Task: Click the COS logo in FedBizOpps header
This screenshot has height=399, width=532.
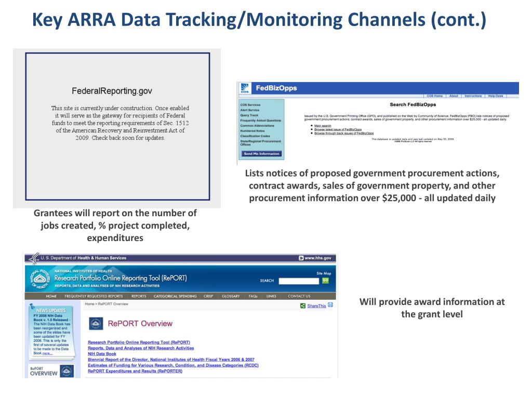Action: click(245, 88)
